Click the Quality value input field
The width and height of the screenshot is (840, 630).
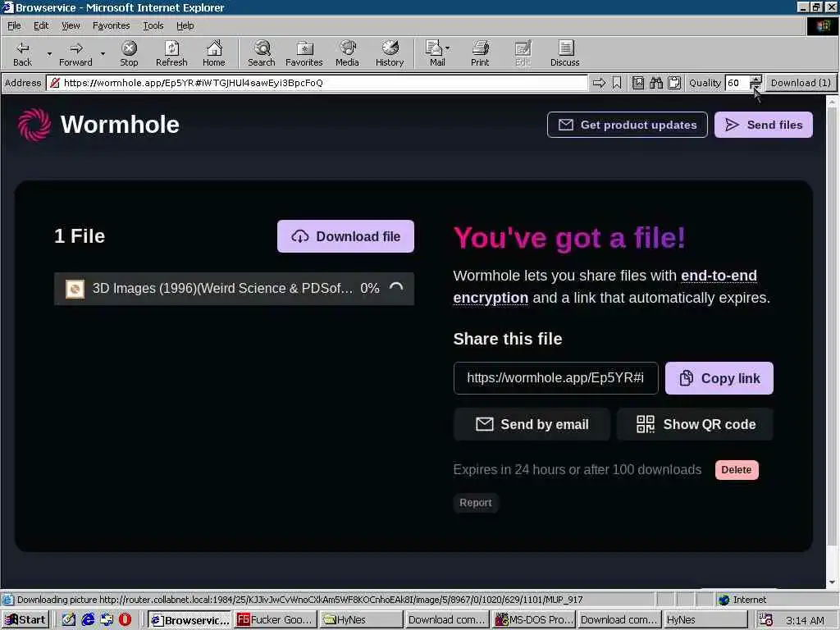(x=737, y=83)
